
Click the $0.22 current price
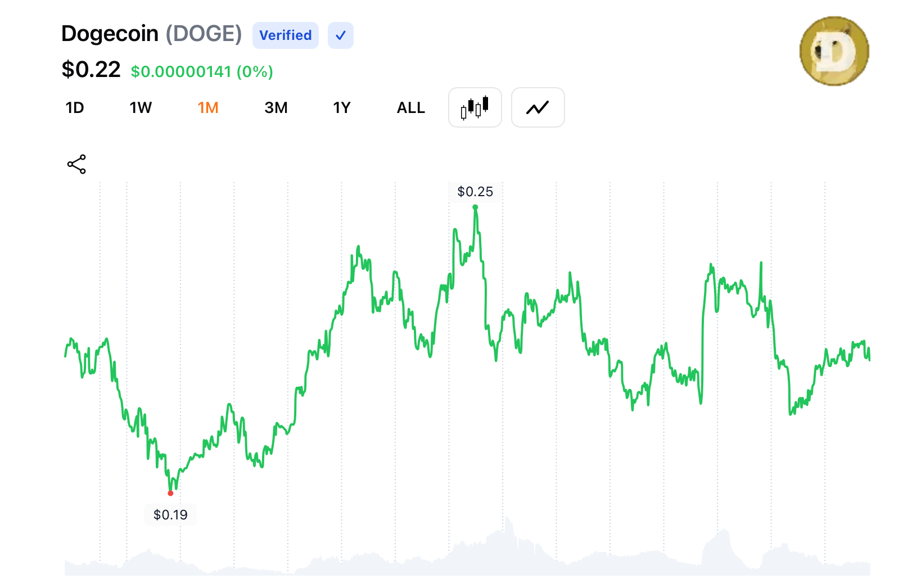coord(91,70)
